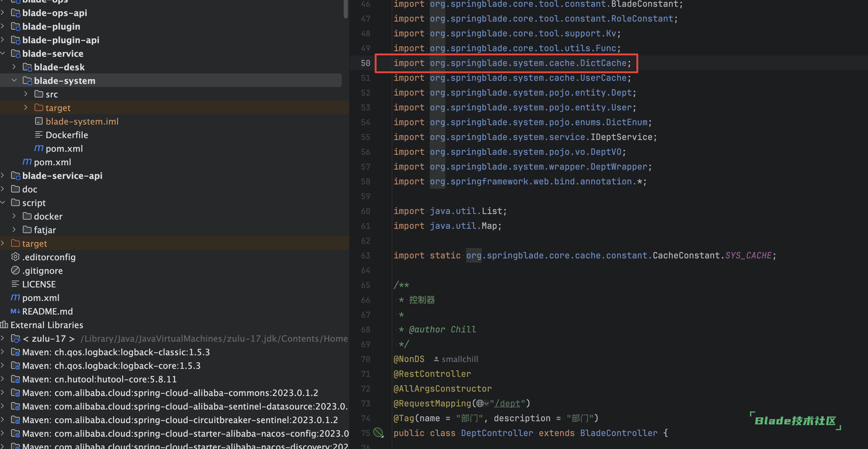Expand the blade-desk node
The height and width of the screenshot is (449, 868).
point(14,67)
